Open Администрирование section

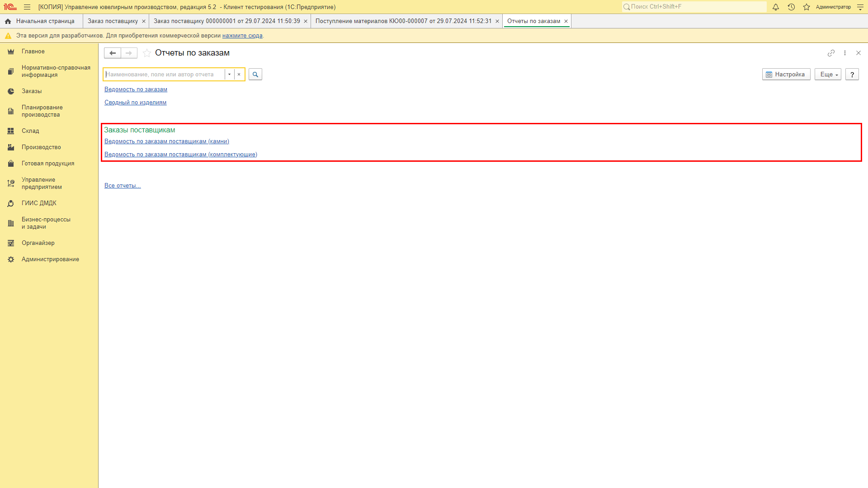[49, 259]
